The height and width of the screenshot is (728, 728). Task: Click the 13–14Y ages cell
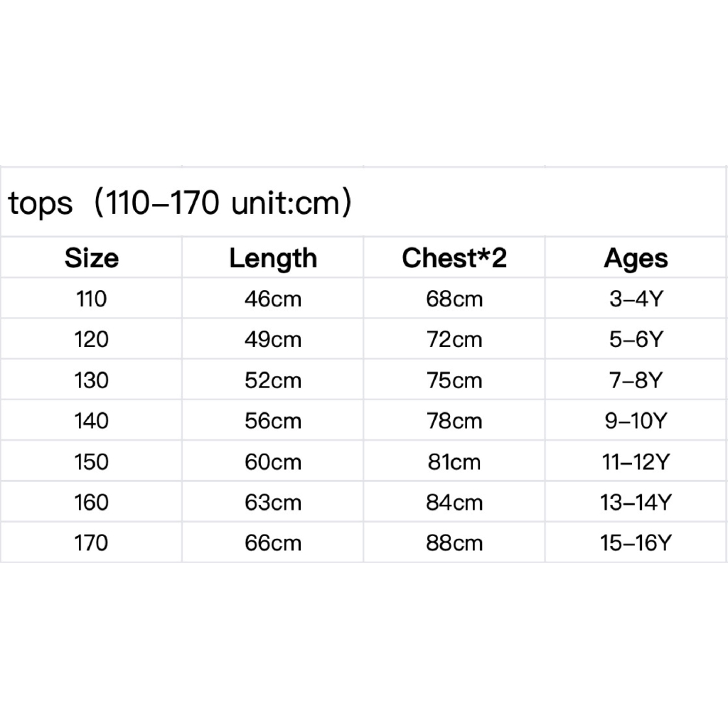[636, 503]
